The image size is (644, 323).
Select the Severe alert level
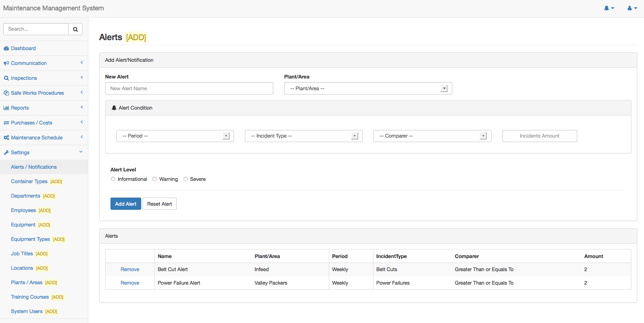[x=185, y=179]
